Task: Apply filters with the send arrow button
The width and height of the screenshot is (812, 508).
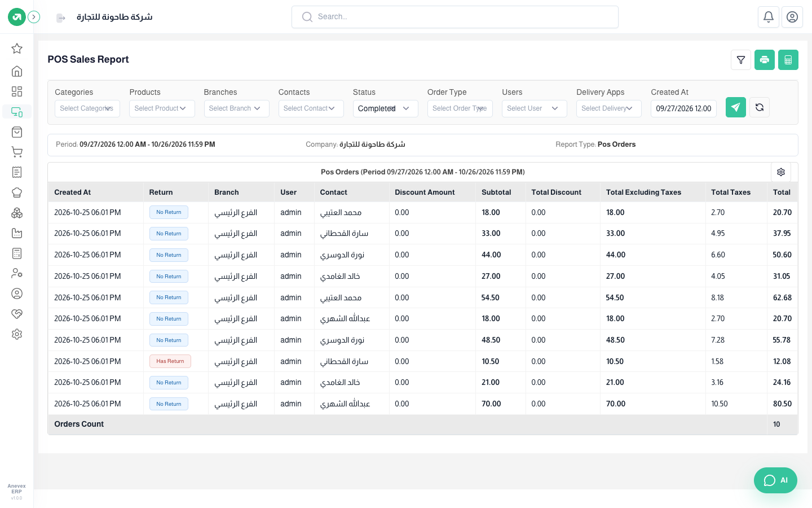Action: pyautogui.click(x=736, y=107)
